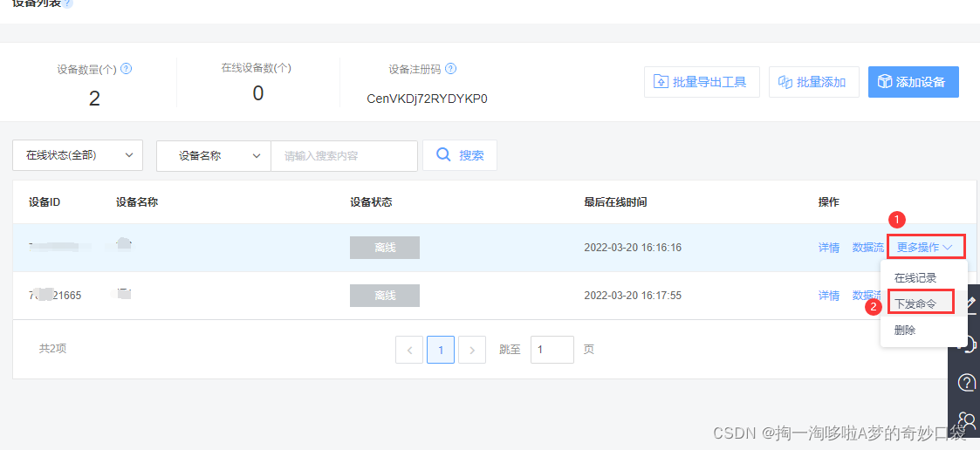The height and width of the screenshot is (450, 980).
Task: Focus the 请输入搜索内容 search input
Action: [344, 155]
